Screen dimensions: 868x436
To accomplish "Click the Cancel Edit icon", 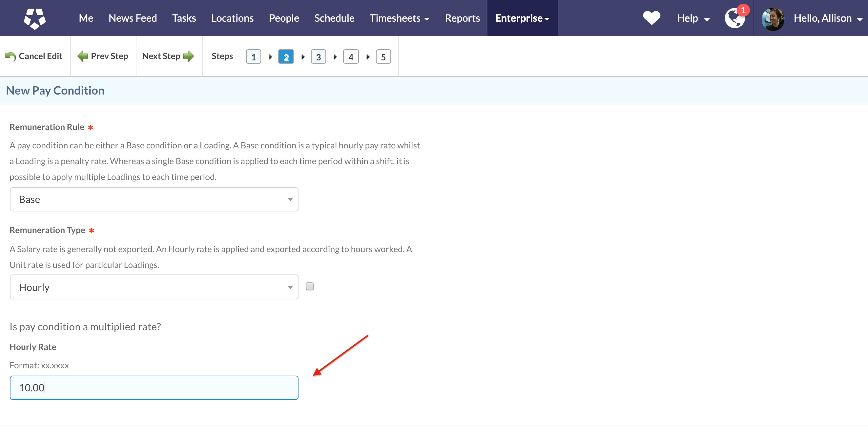I will click(x=10, y=55).
